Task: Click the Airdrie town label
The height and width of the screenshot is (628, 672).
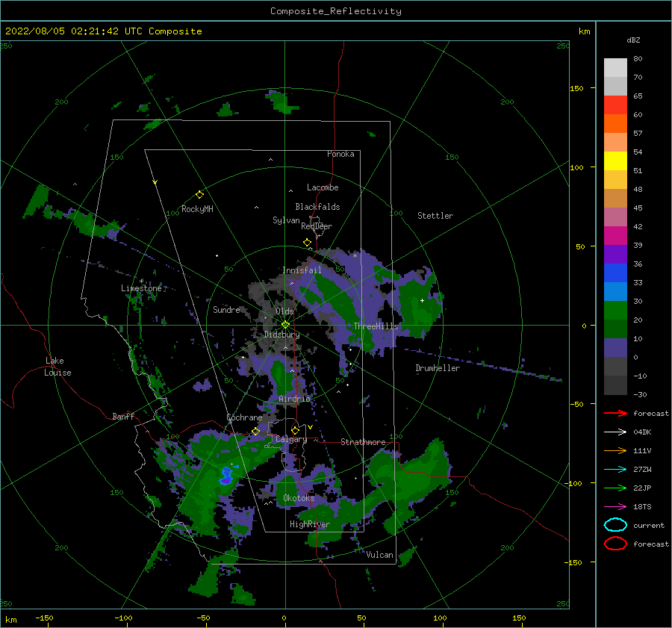Action: [294, 399]
